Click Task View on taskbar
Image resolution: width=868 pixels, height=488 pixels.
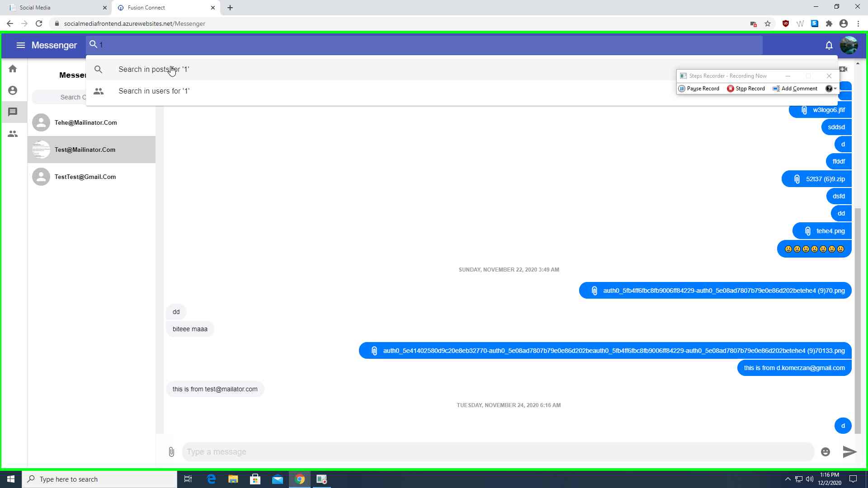pos(188,479)
